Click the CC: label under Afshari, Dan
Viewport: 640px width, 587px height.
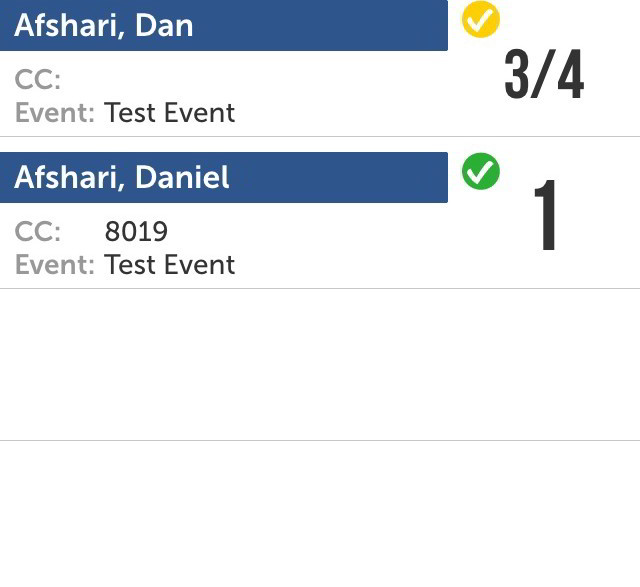tap(38, 79)
